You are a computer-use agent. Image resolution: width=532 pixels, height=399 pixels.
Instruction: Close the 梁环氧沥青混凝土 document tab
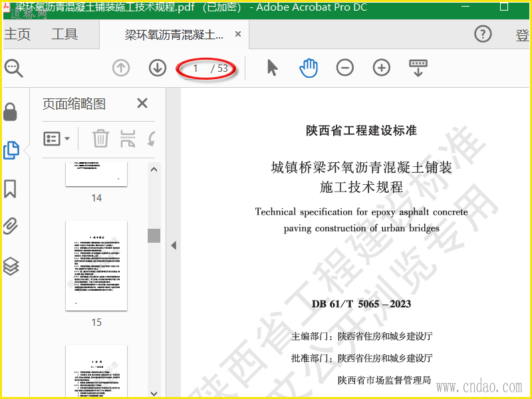(x=238, y=35)
